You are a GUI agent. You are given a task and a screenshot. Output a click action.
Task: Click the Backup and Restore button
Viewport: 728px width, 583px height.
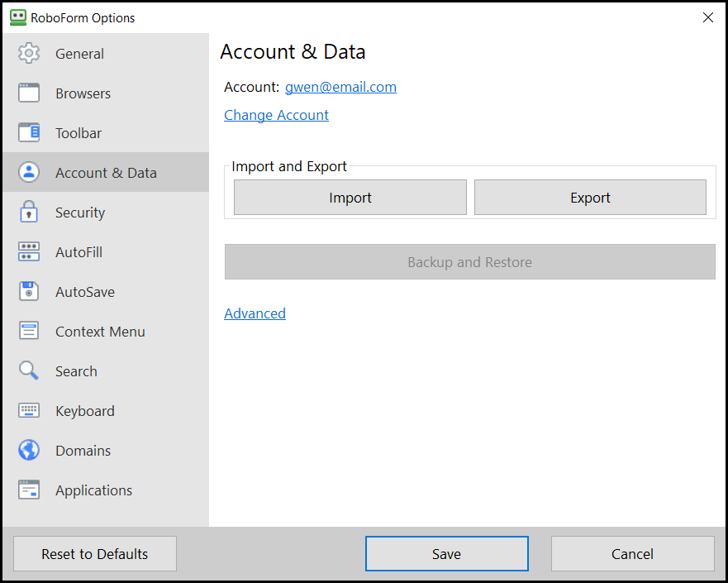coord(469,262)
